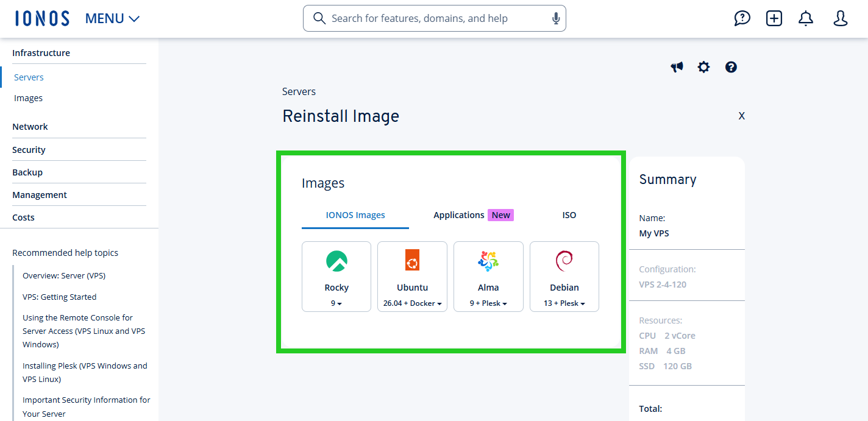Select Images in the sidebar
The height and width of the screenshot is (421, 868).
pos(28,98)
